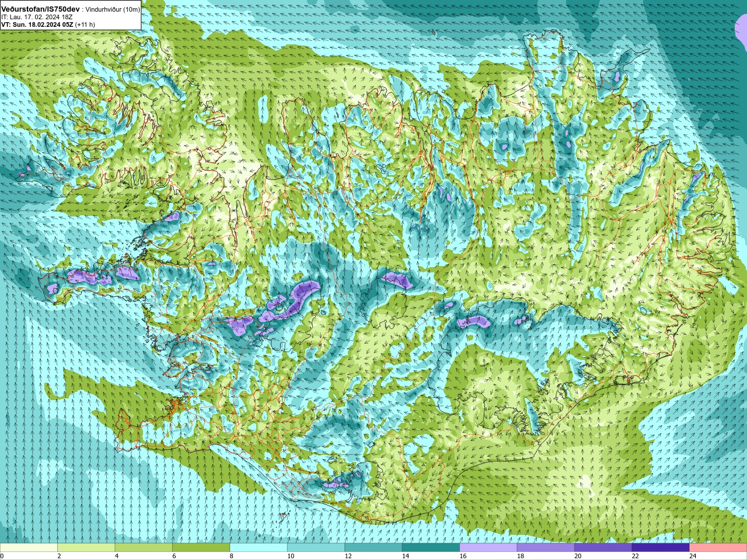Select the legend scale label 24
The height and width of the screenshot is (560, 747).
pos(693,556)
